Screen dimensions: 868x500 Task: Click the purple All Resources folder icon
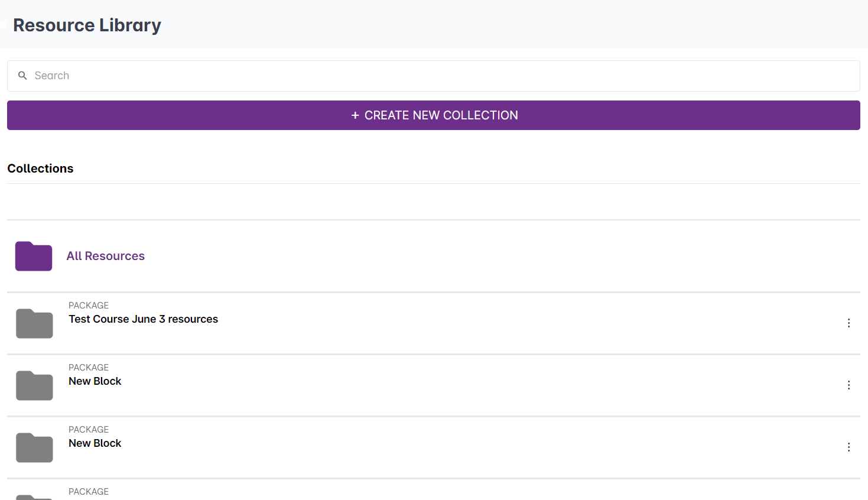tap(34, 257)
